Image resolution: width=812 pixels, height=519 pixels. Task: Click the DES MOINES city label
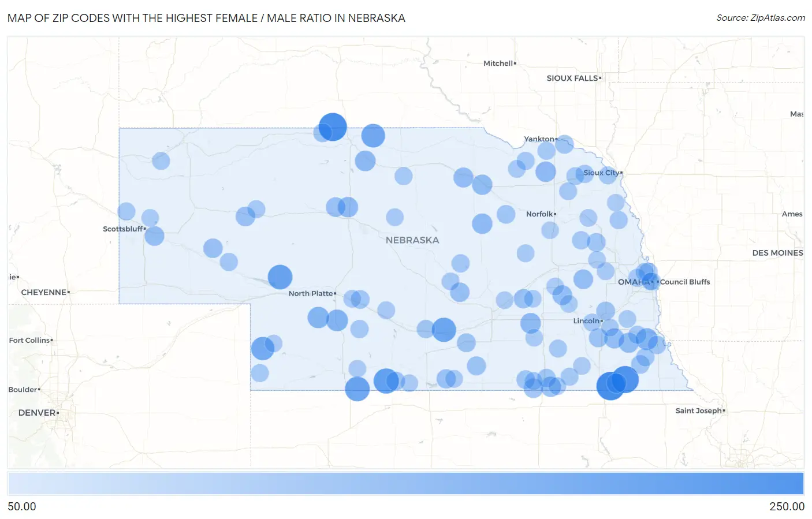(777, 253)
